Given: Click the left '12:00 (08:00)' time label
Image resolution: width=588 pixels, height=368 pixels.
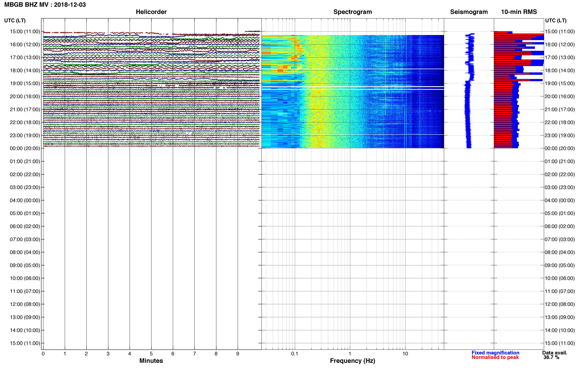Looking at the screenshot, I should click(25, 304).
